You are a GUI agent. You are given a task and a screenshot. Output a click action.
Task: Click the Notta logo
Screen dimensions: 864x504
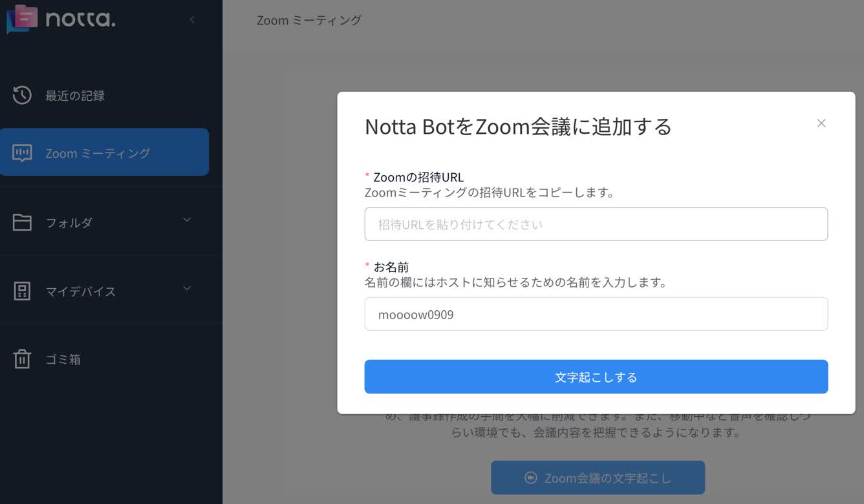click(x=61, y=18)
